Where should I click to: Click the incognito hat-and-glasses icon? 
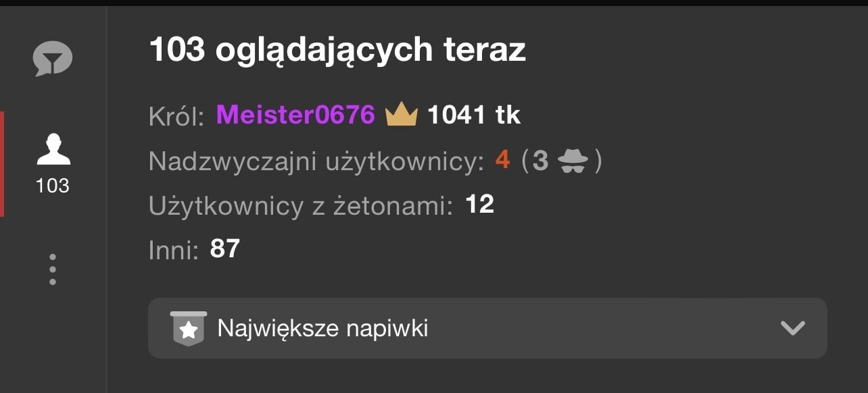click(x=573, y=161)
